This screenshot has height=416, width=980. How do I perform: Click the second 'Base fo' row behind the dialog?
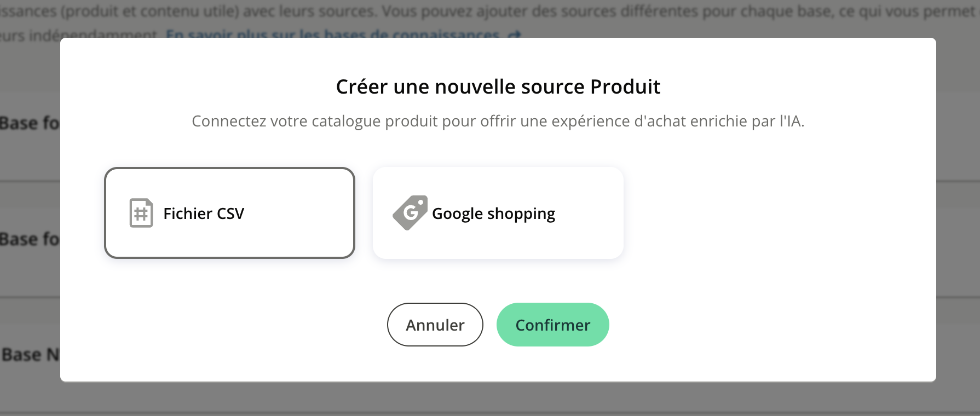(x=29, y=239)
